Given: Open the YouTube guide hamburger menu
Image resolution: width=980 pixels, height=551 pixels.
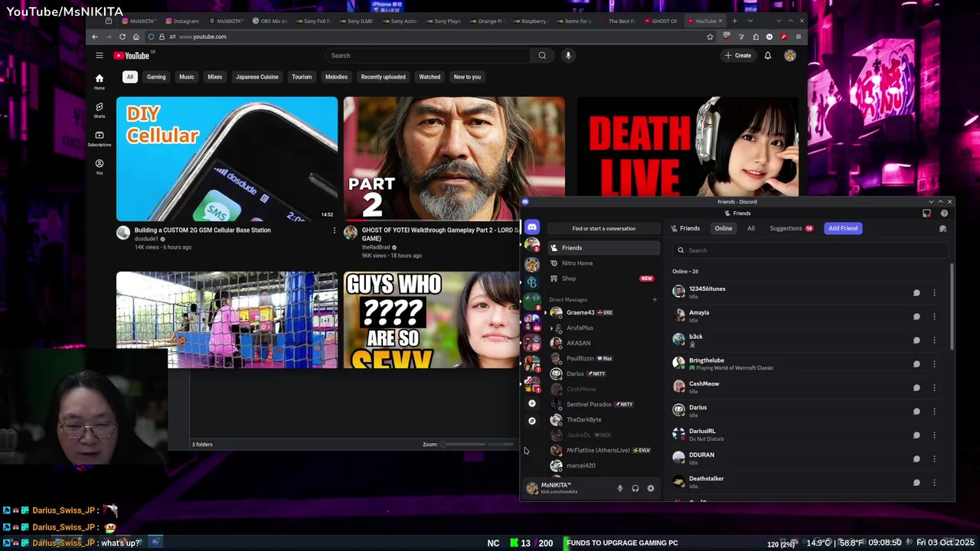Looking at the screenshot, I should pyautogui.click(x=99, y=55).
